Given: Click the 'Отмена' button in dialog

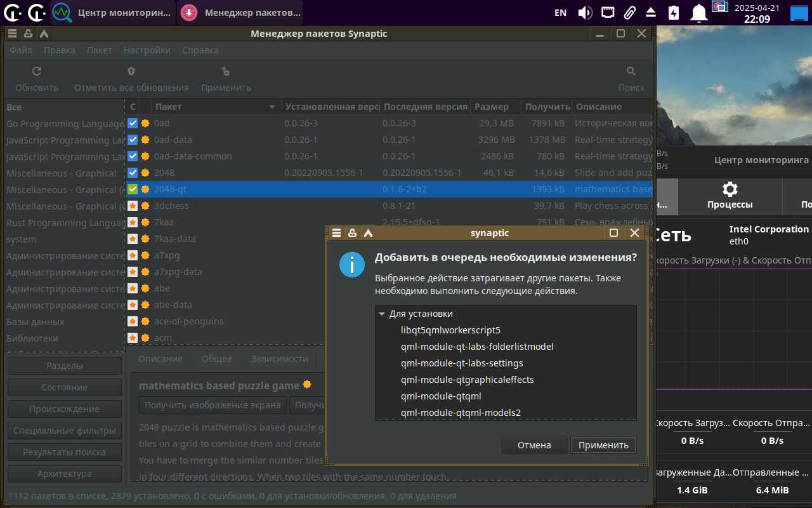Looking at the screenshot, I should (534, 445).
